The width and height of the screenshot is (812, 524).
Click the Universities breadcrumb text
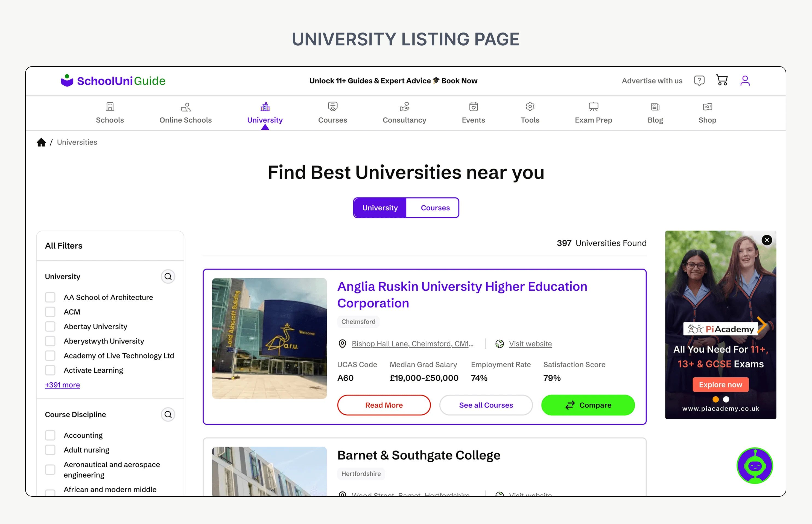[77, 142]
